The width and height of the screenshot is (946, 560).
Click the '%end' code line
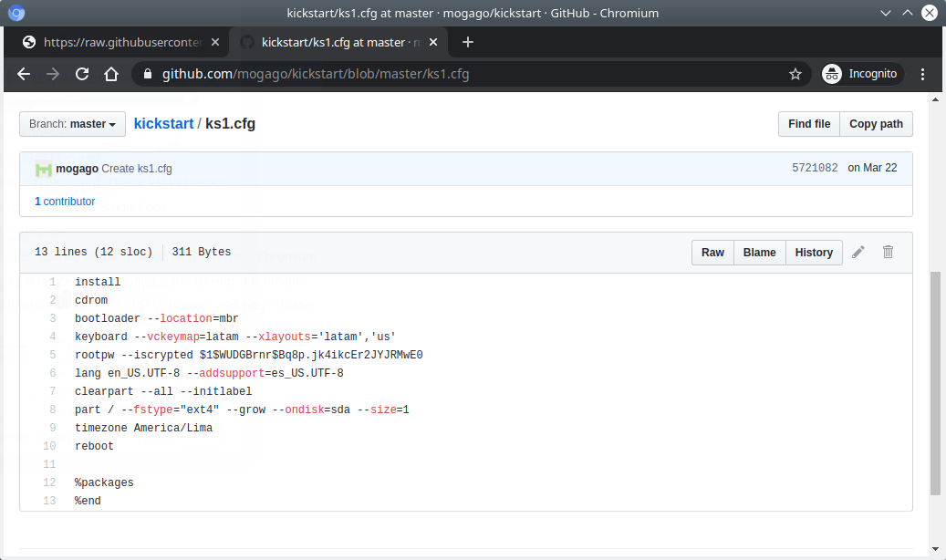tap(88, 500)
